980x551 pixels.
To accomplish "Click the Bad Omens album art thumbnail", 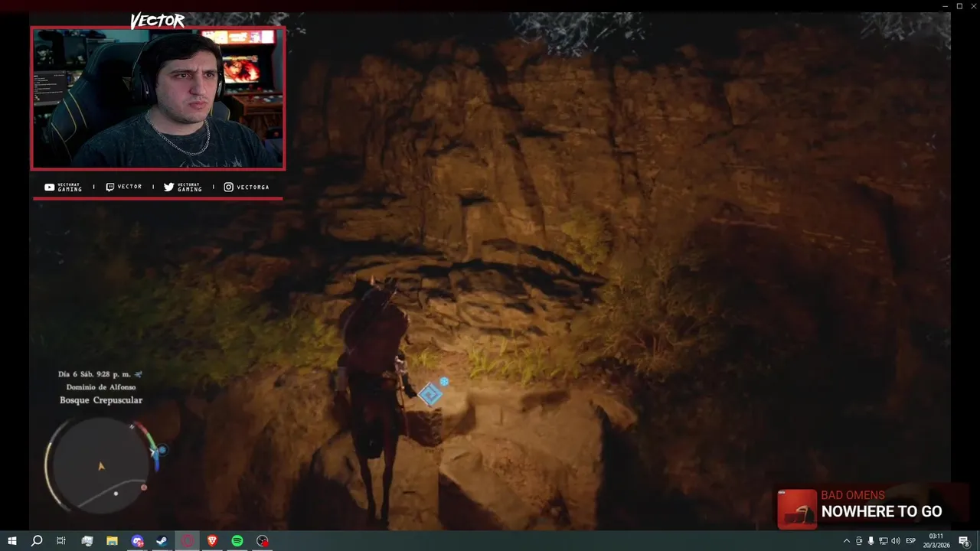I will tap(797, 509).
